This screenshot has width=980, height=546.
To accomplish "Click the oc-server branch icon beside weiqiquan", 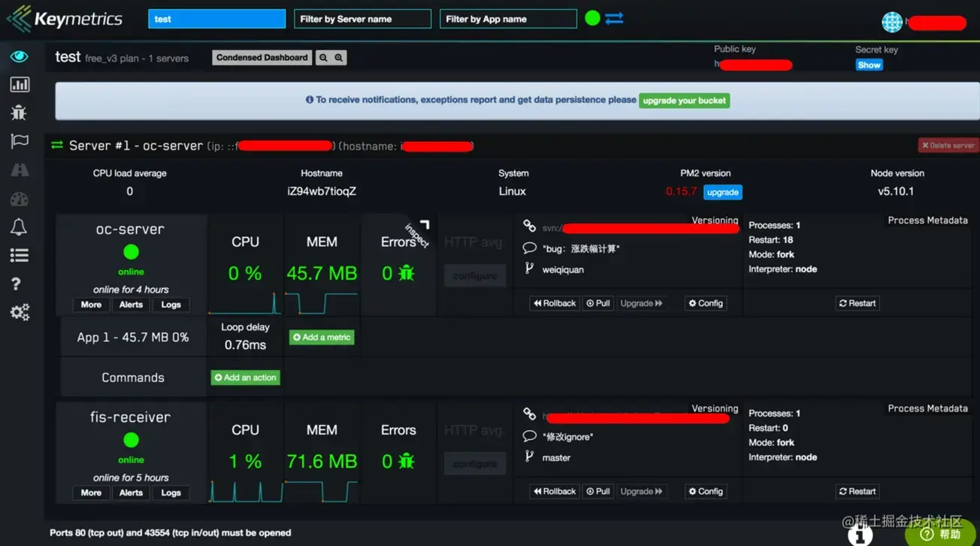I will (529, 268).
